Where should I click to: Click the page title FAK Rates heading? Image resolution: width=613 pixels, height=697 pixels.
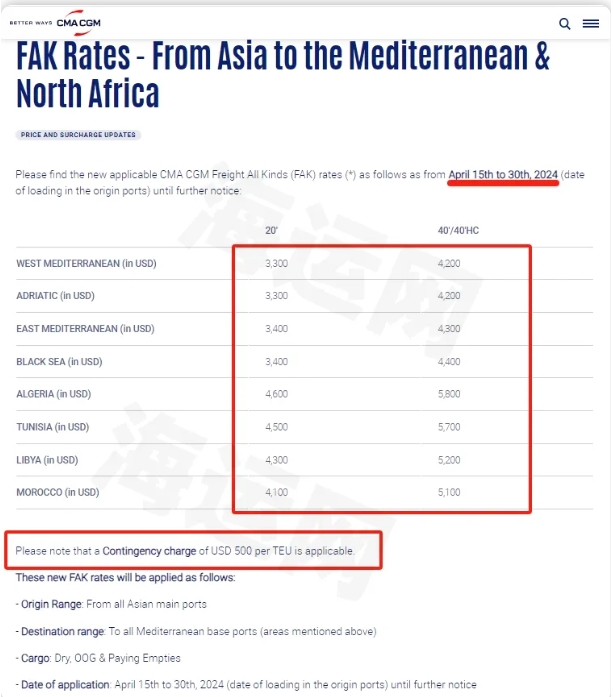(283, 75)
